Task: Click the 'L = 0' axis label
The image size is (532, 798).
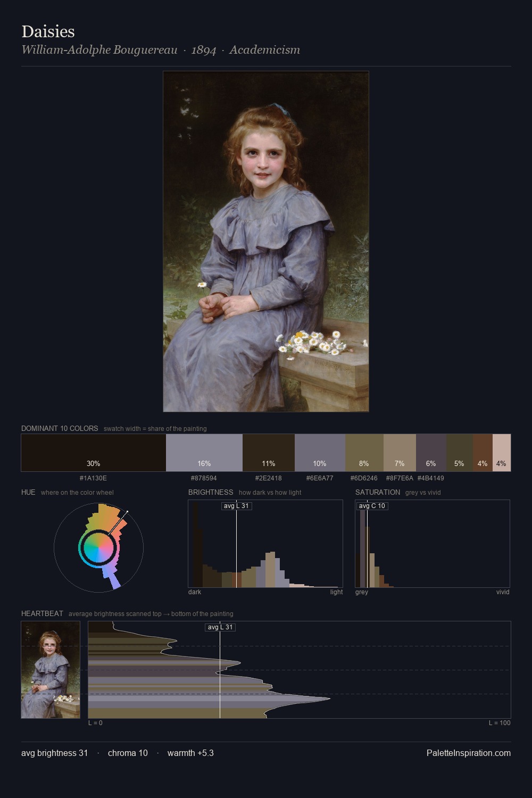Action: tap(95, 723)
